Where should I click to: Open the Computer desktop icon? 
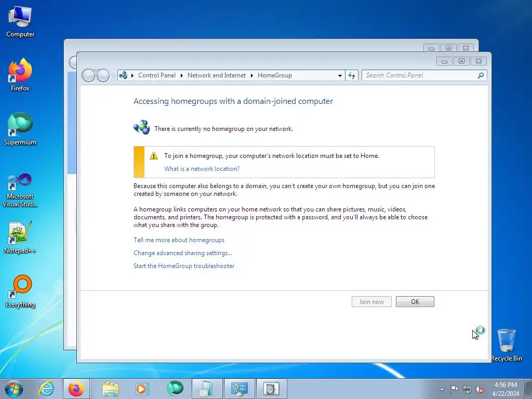point(20,22)
